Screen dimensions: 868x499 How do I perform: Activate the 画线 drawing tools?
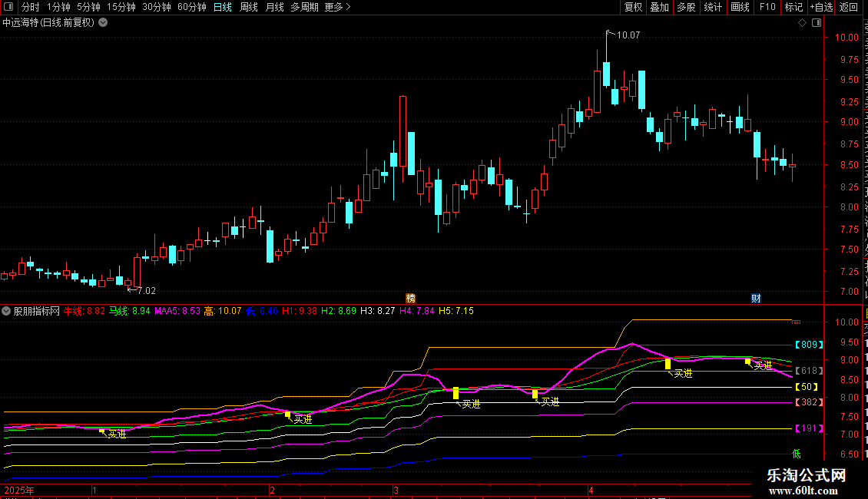[x=740, y=7]
